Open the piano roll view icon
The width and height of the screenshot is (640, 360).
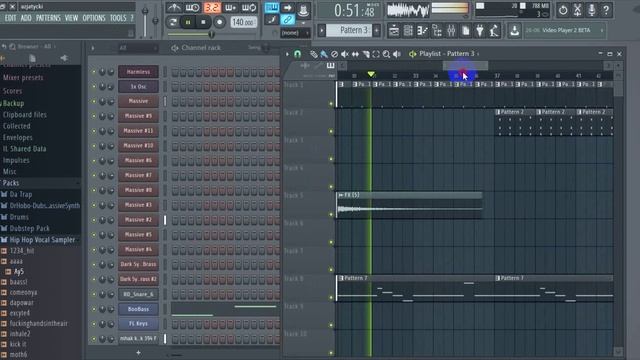[422, 31]
